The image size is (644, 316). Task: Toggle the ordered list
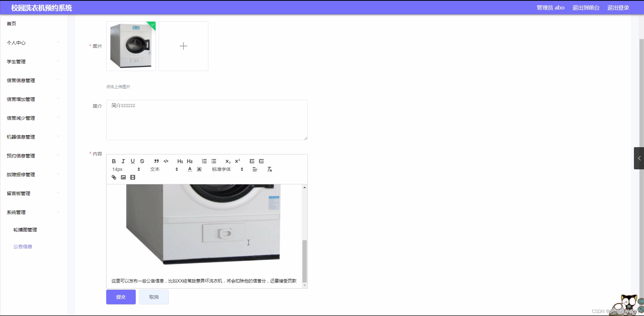pyautogui.click(x=204, y=161)
